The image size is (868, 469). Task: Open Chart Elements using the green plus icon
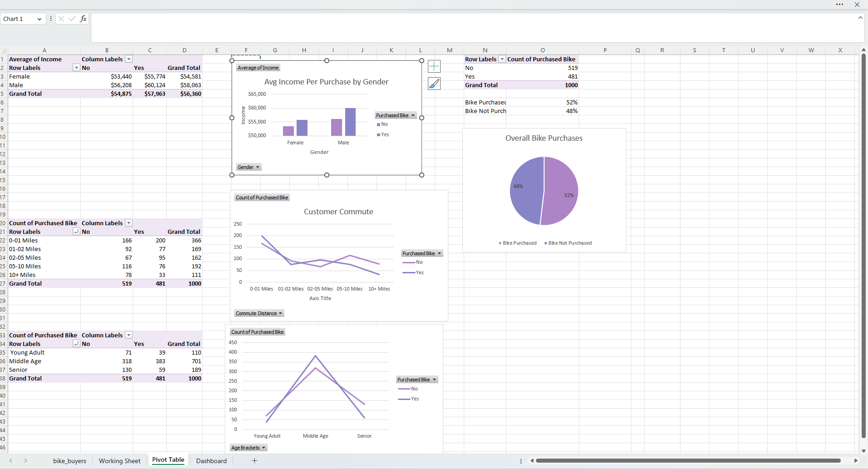pyautogui.click(x=434, y=66)
